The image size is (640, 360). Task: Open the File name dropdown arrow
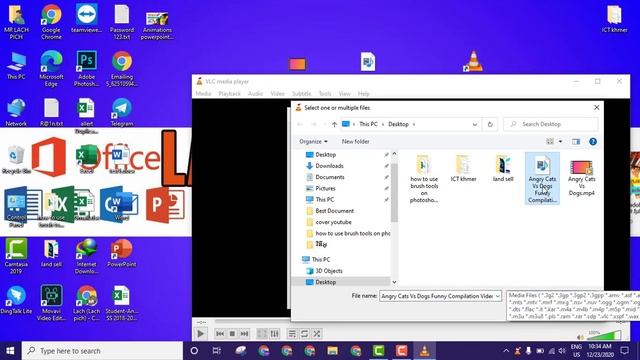point(498,296)
